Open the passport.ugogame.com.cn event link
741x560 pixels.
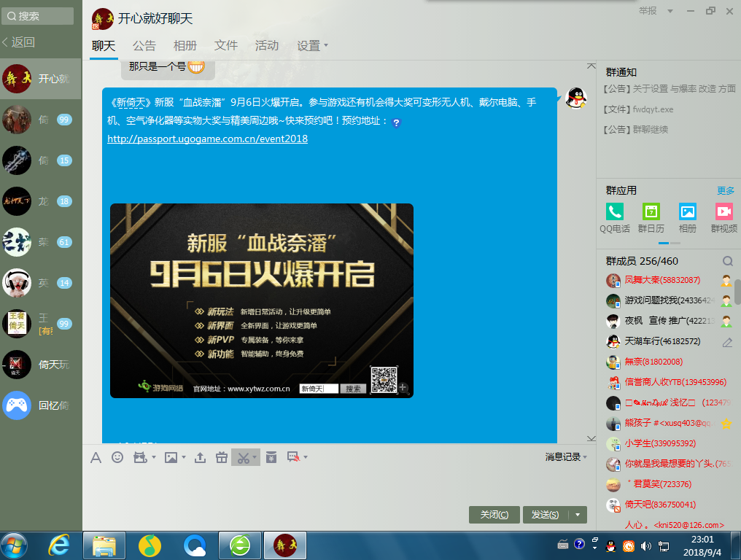click(x=206, y=139)
